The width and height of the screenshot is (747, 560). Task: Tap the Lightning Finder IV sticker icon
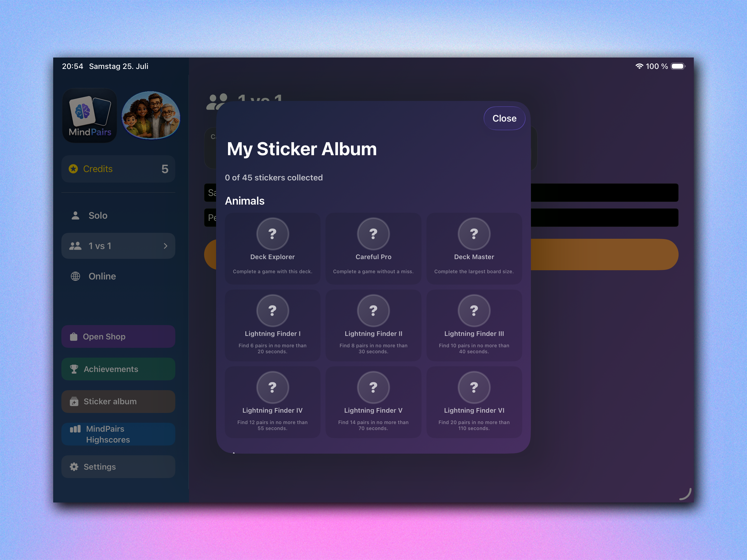273,387
